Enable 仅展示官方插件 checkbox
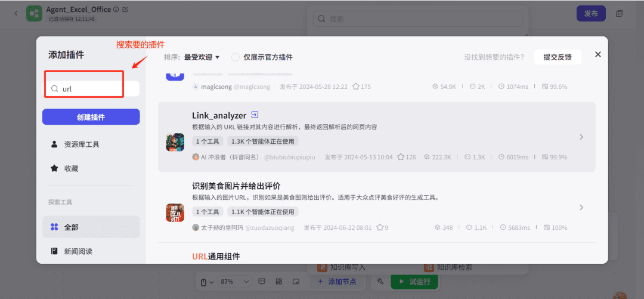The image size is (644, 299). 236,57
